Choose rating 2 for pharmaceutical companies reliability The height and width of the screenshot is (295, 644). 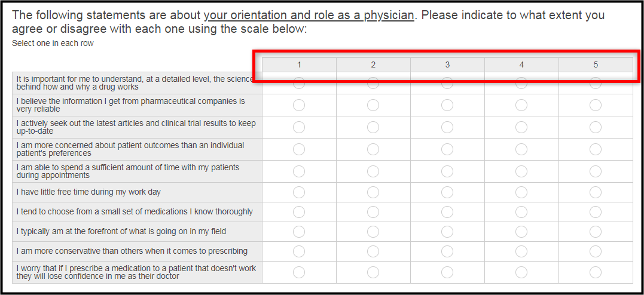point(373,106)
